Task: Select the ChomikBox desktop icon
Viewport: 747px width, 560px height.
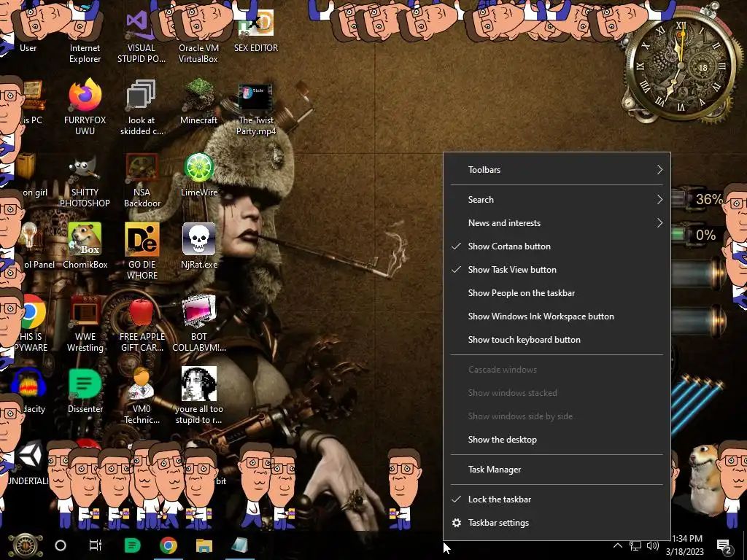Action: pyautogui.click(x=85, y=246)
